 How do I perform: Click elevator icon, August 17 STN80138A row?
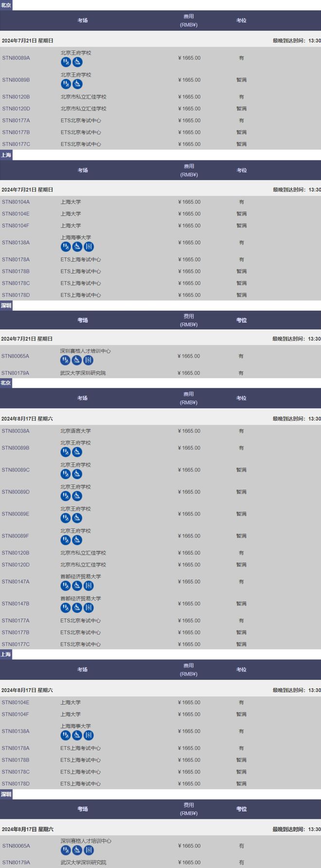[x=89, y=735]
